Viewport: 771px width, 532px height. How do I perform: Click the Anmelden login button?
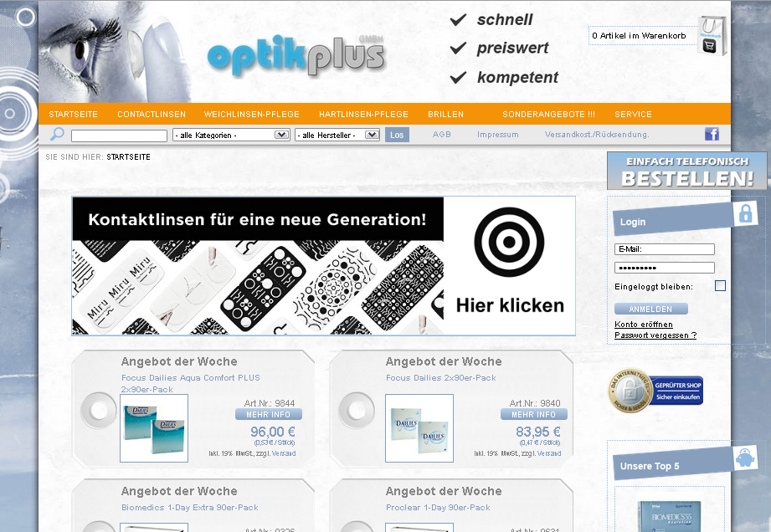click(651, 309)
